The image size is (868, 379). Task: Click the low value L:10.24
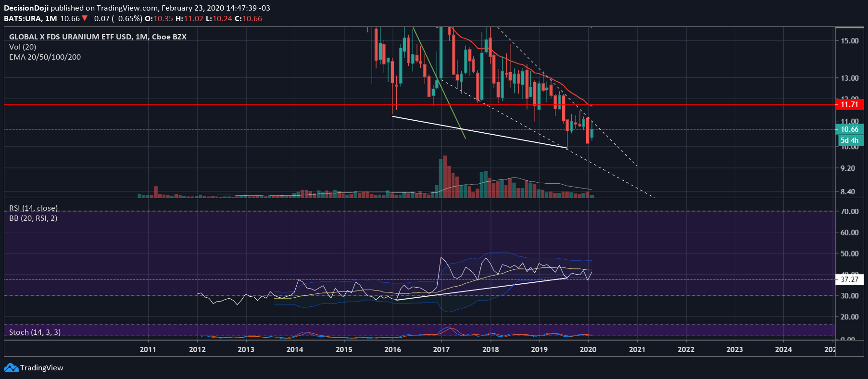point(219,19)
